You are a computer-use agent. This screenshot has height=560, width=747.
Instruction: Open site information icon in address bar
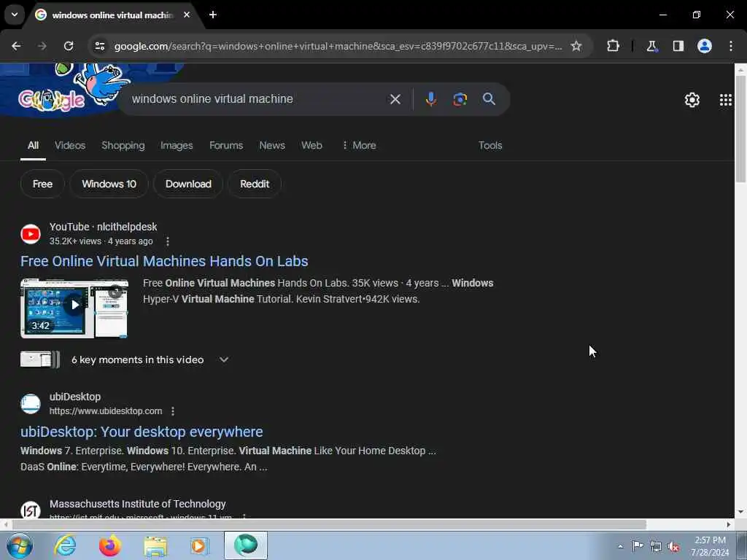click(100, 46)
